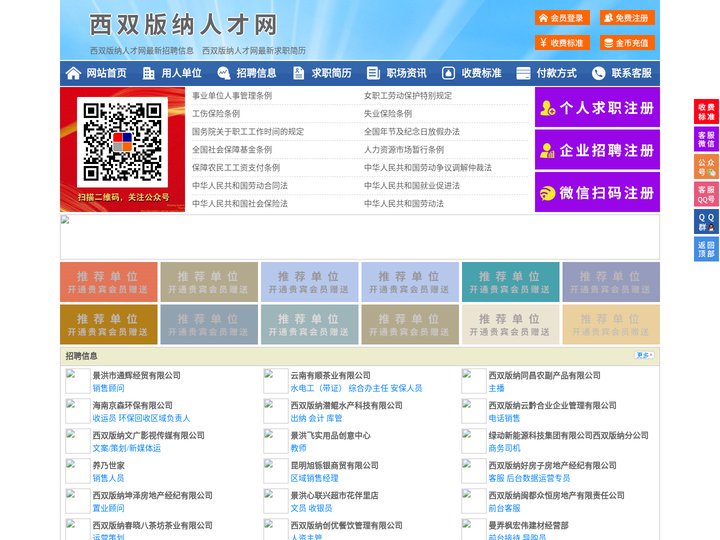
Task: Click the company logo beside 西双版纳同昌农副产品有限公司
Action: pyautogui.click(x=473, y=381)
